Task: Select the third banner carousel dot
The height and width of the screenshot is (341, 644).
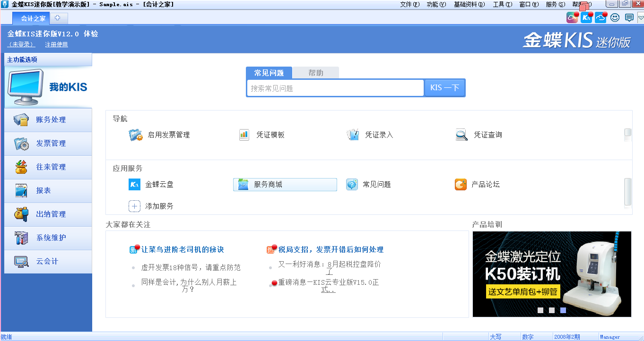Action: coord(563,310)
